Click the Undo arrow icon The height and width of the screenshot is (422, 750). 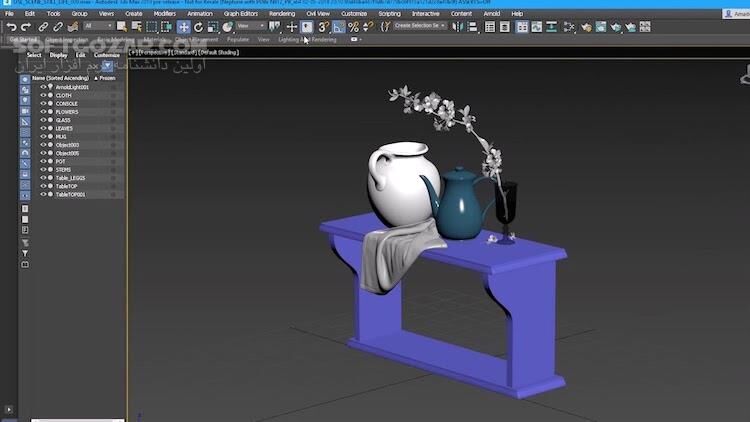pyautogui.click(x=11, y=27)
